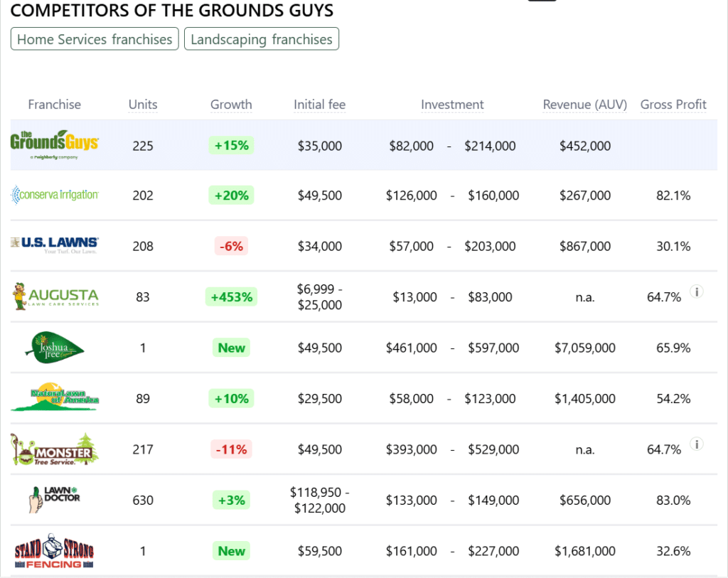Select the 30.1% gross profit value
The image size is (728, 578).
(673, 246)
